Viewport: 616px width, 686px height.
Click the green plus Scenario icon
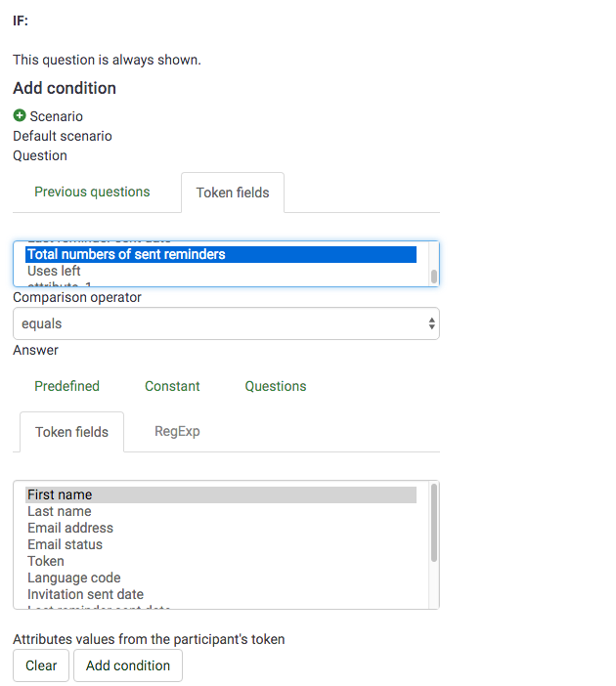20,116
